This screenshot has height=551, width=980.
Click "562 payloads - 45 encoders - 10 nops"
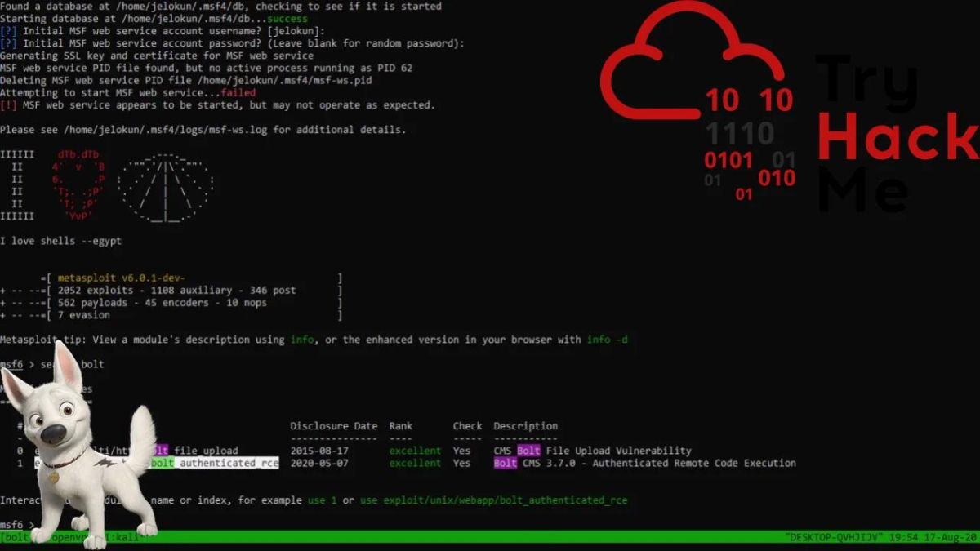click(162, 303)
